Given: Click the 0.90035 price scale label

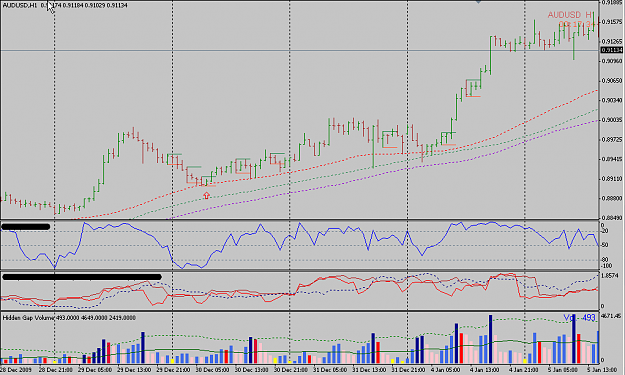Looking at the screenshot, I should (x=612, y=120).
